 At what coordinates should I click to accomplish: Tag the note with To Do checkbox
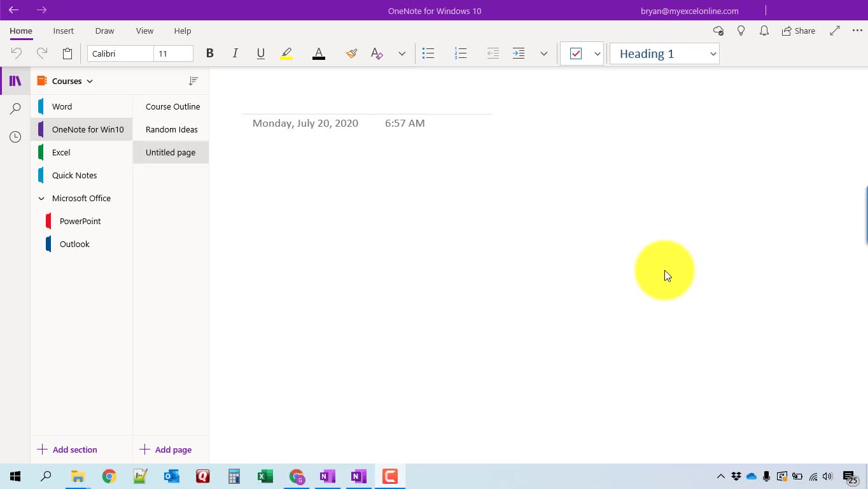pos(576,53)
